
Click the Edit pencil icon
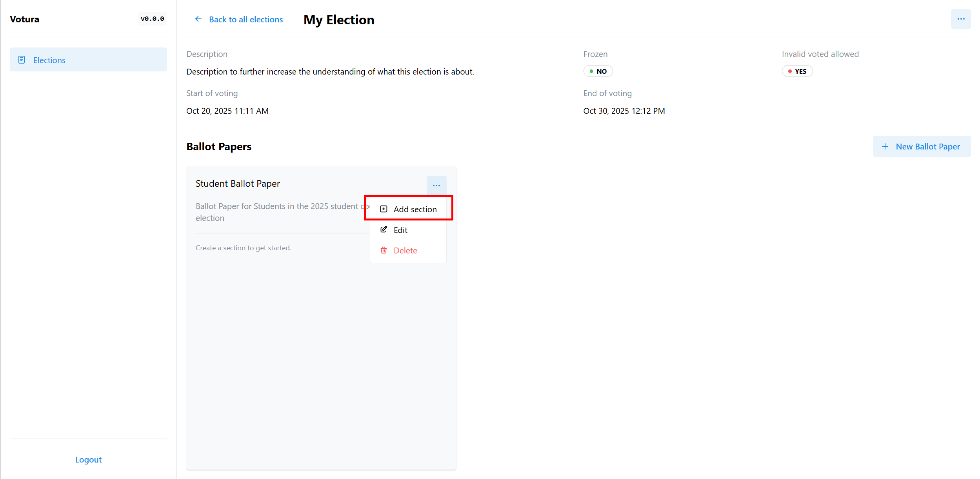384,229
